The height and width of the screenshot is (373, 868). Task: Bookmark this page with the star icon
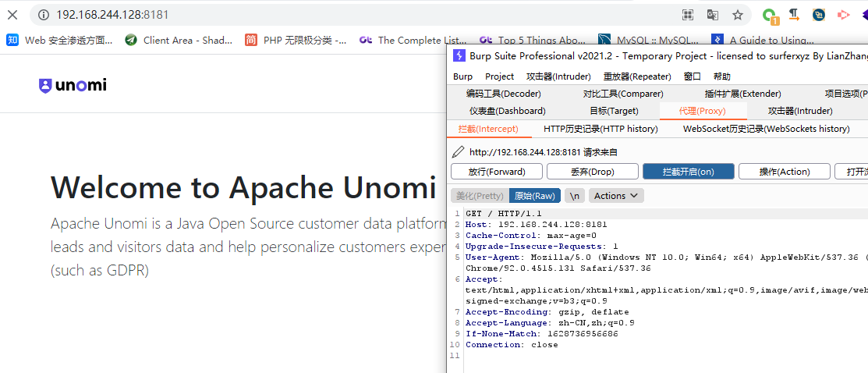click(x=737, y=15)
